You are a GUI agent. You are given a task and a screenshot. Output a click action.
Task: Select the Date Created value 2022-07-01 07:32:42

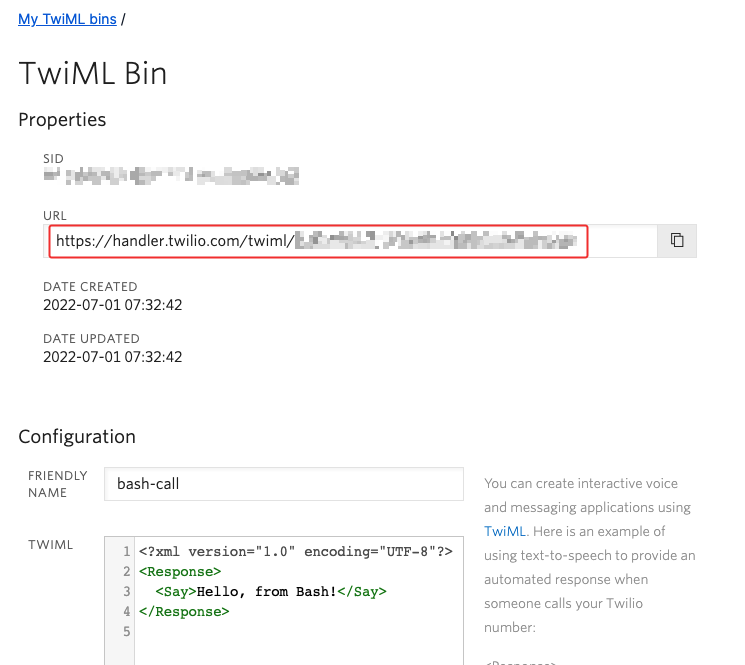coord(113,305)
